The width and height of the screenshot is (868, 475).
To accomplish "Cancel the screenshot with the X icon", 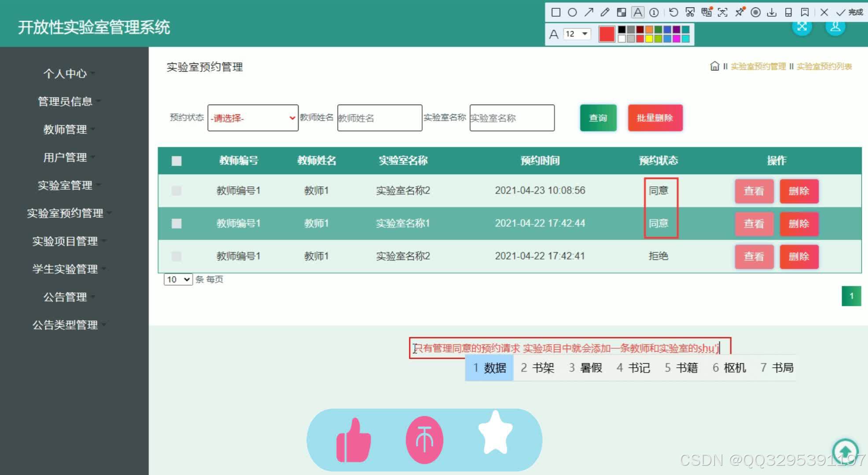I will [824, 12].
